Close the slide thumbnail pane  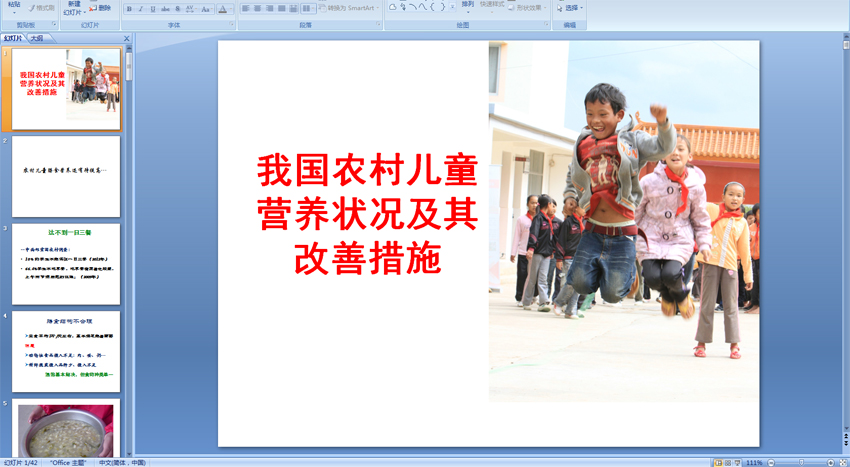tap(126, 39)
